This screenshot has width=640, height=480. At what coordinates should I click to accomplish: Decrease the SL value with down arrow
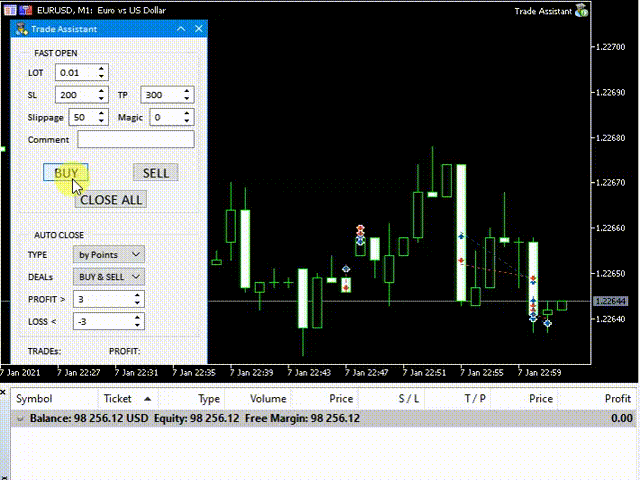coord(102,99)
